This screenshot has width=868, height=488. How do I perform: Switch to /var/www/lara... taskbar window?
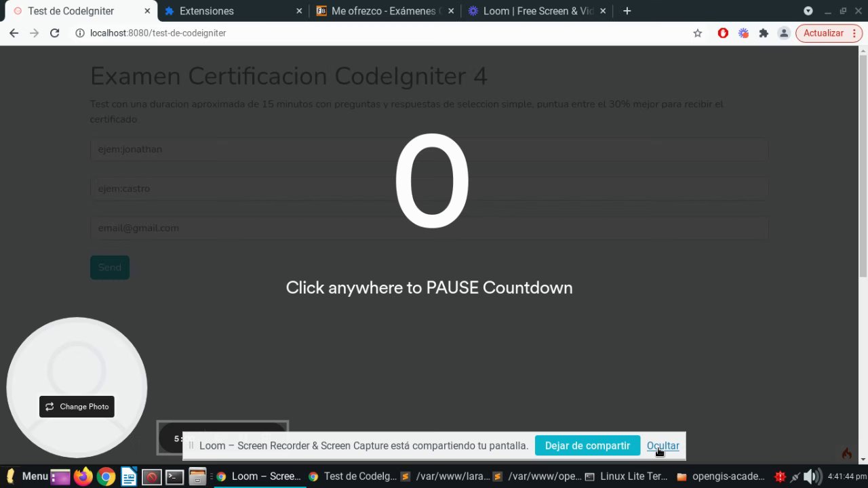(444, 476)
